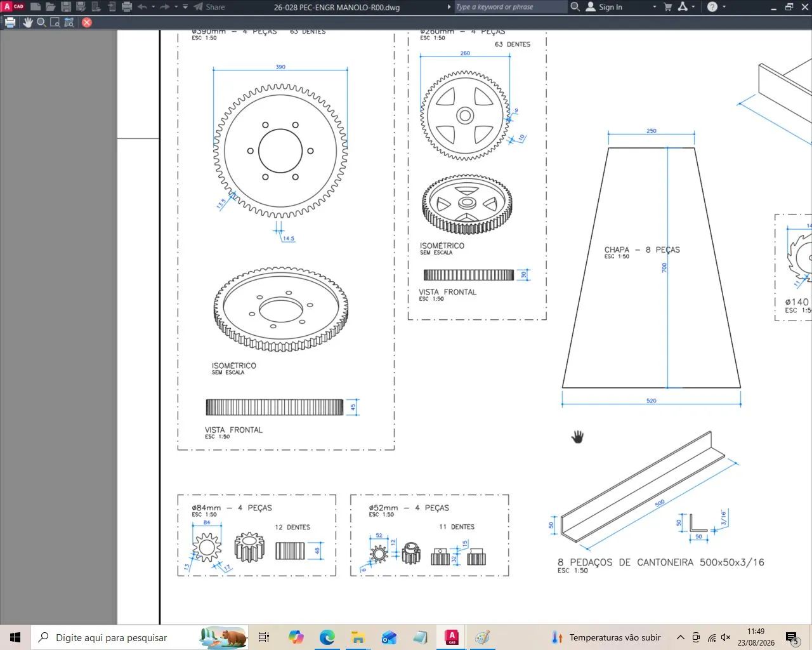The width and height of the screenshot is (812, 650).
Task: Click the Save As icon
Action: pyautogui.click(x=81, y=7)
